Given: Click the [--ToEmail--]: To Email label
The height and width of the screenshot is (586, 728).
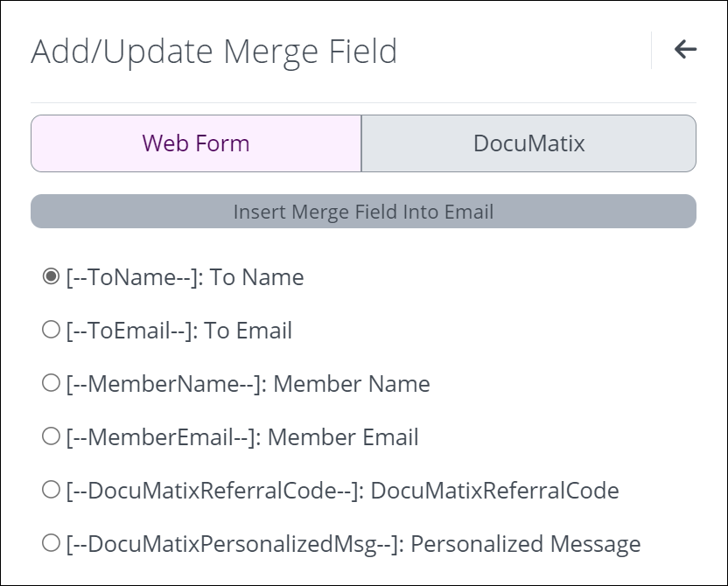Looking at the screenshot, I should pyautogui.click(x=178, y=331).
